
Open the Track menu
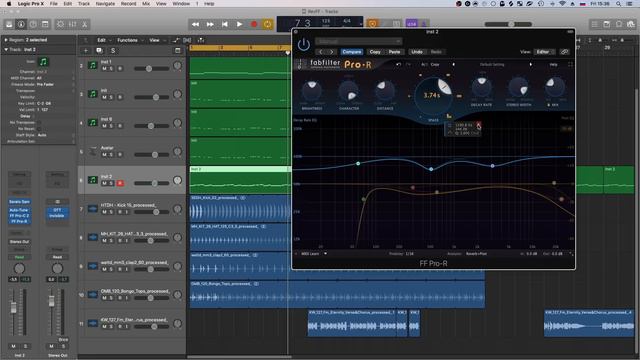[x=84, y=4]
